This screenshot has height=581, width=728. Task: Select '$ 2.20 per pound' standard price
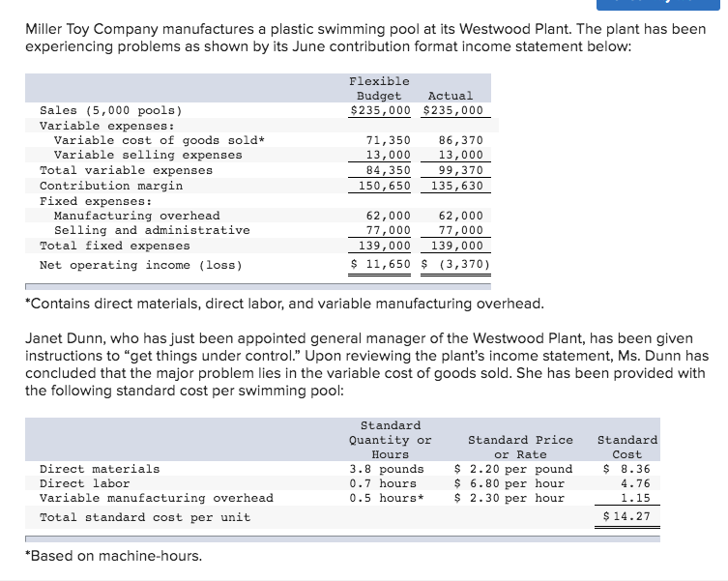pyautogui.click(x=513, y=469)
